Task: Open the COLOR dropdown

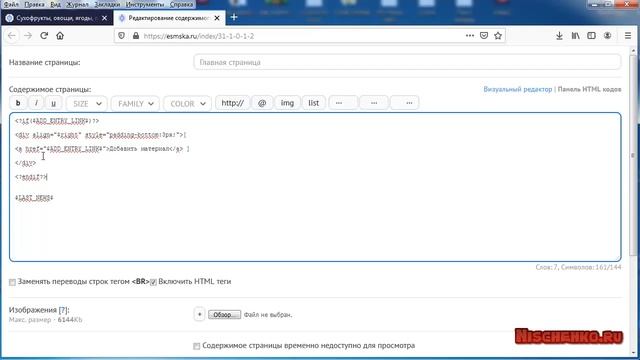Action: tap(187, 104)
